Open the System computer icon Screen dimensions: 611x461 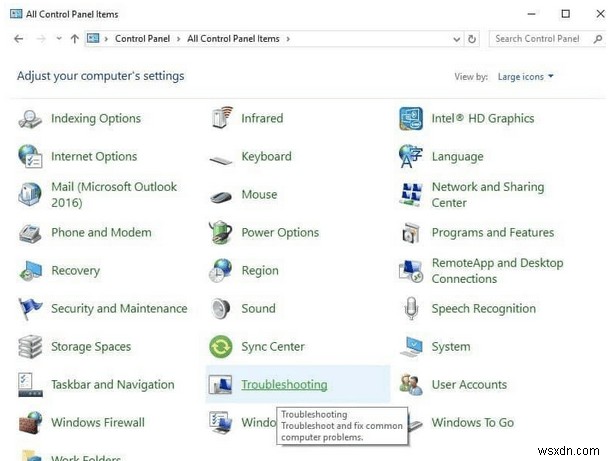pyautogui.click(x=411, y=346)
